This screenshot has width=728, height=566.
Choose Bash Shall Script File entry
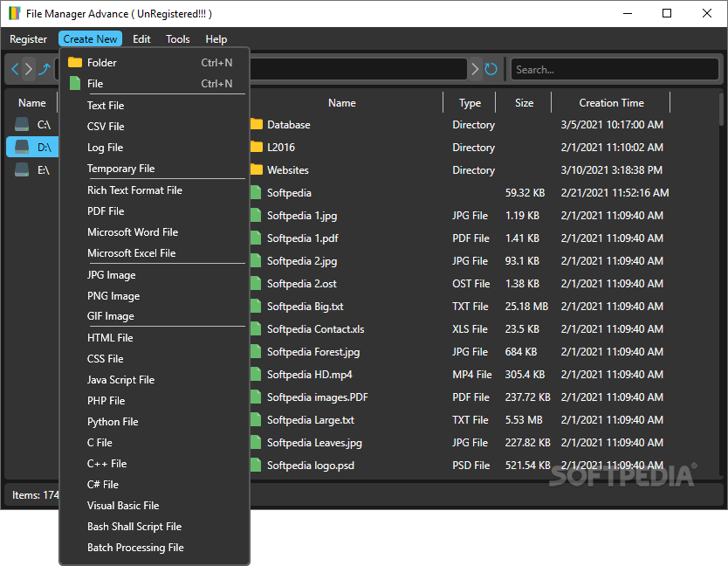click(155, 527)
